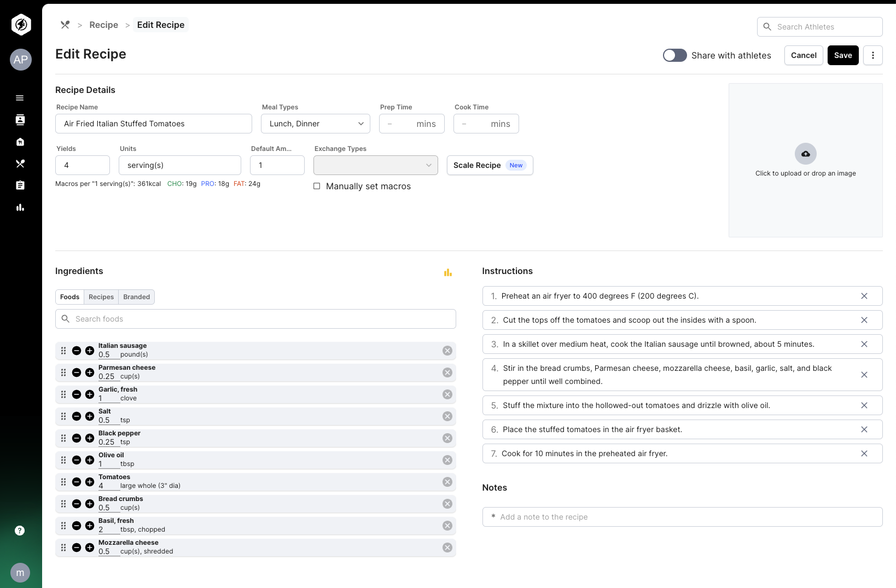Screen dimensions: 896x588
Task: Switch to the Branded tab
Action: [137, 297]
